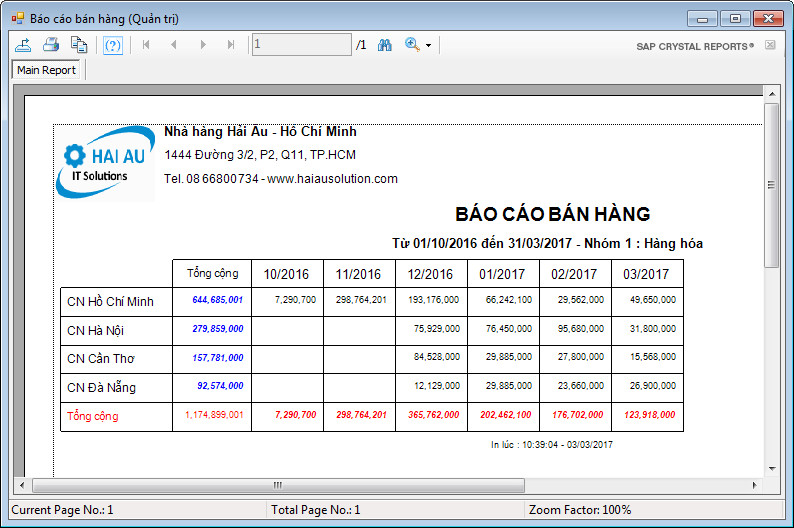794x528 pixels.
Task: Click vertical scrollbar down arrow
Action: coord(772,469)
